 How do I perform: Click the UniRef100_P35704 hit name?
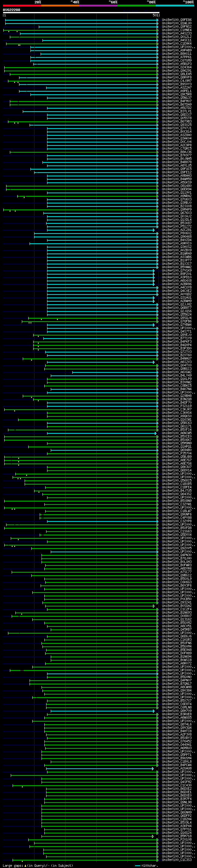coord(177,453)
